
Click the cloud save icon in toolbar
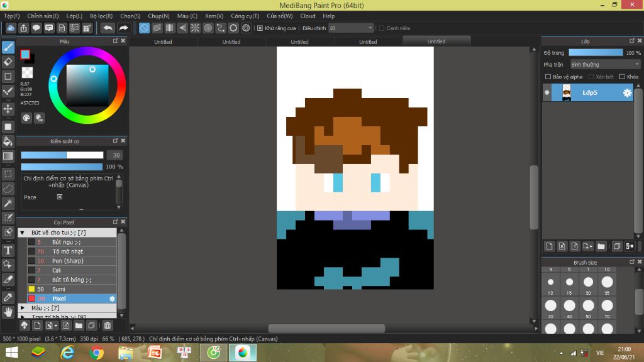click(11, 28)
